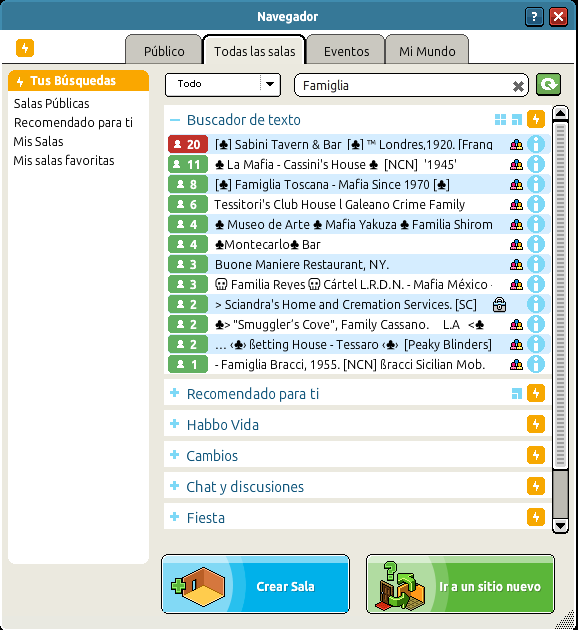
Task: Open Salas Públicas saved search
Action: [x=51, y=104]
